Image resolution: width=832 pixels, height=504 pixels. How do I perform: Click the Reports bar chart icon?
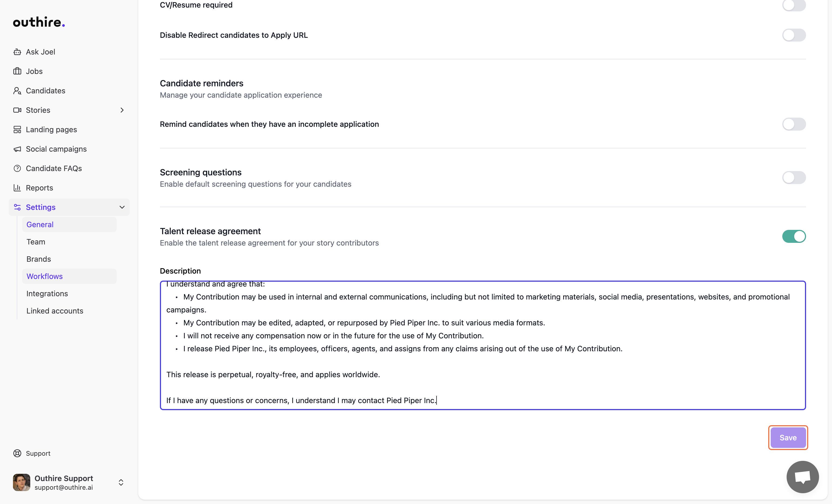17,188
